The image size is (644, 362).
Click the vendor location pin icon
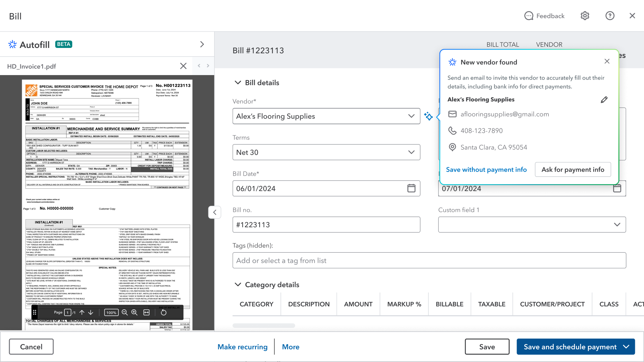[452, 147]
